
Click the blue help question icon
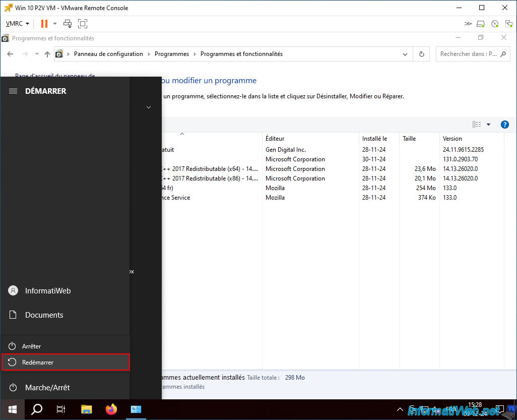504,125
